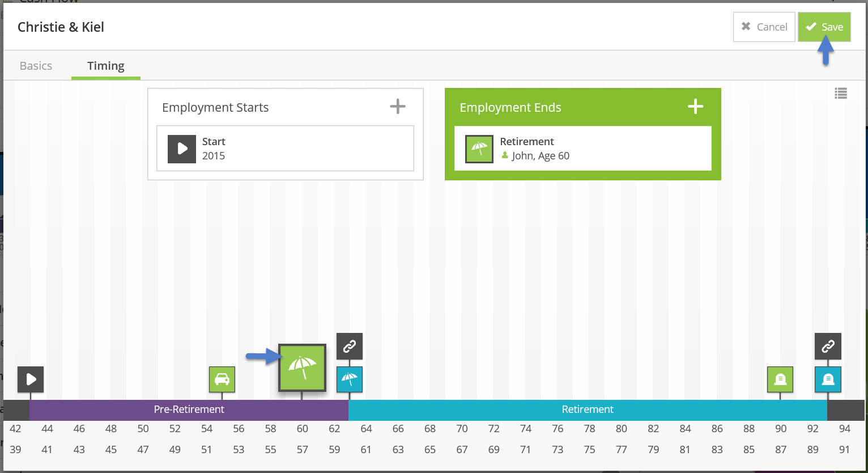The image size is (868, 473).
Task: Click the teal Retirement timeline bar
Action: coord(588,409)
